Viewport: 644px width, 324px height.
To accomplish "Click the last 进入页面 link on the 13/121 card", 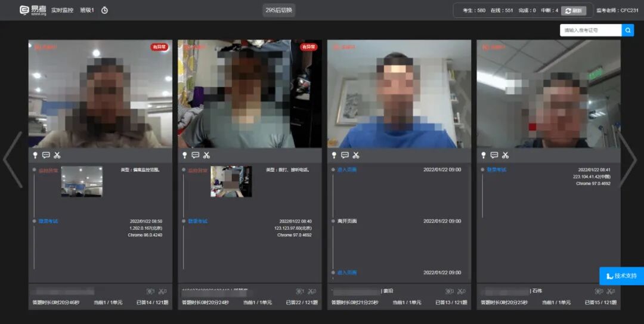I will pos(347,273).
